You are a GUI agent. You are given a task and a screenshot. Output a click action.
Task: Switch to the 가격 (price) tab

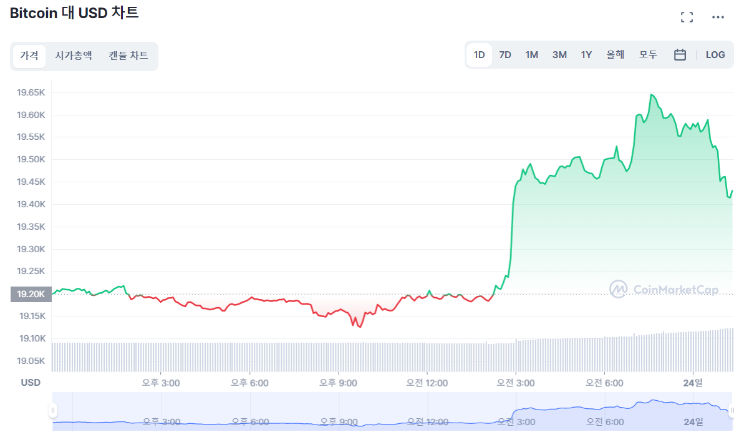[29, 56]
